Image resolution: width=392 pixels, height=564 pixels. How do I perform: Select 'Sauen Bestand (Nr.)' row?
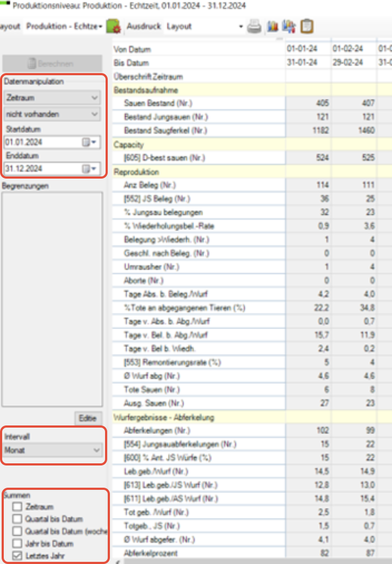pyautogui.click(x=199, y=103)
